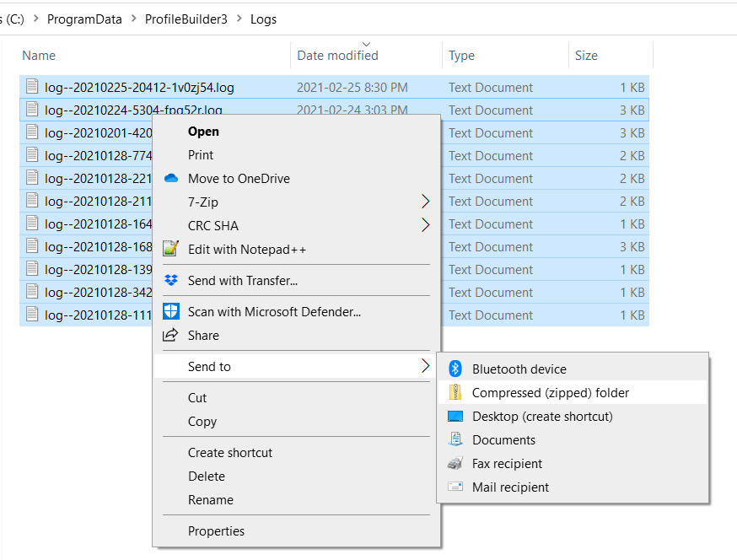Click the date 2021-02-25 8:30 PM

(352, 88)
